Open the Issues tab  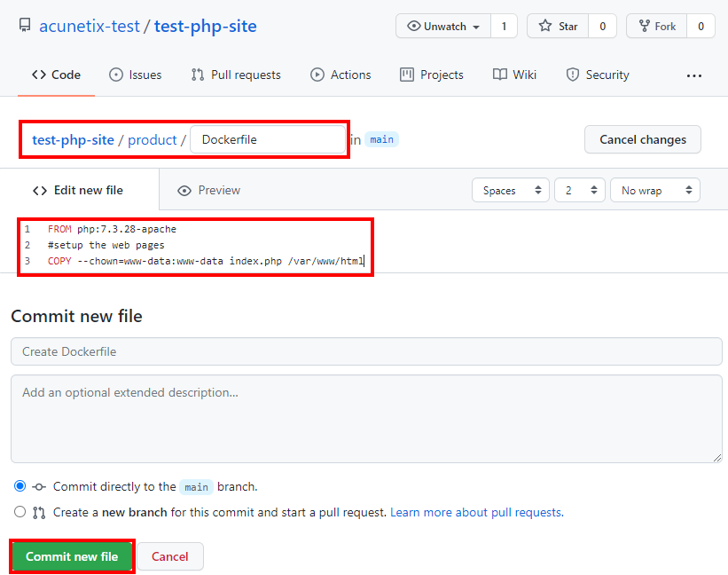pos(135,75)
